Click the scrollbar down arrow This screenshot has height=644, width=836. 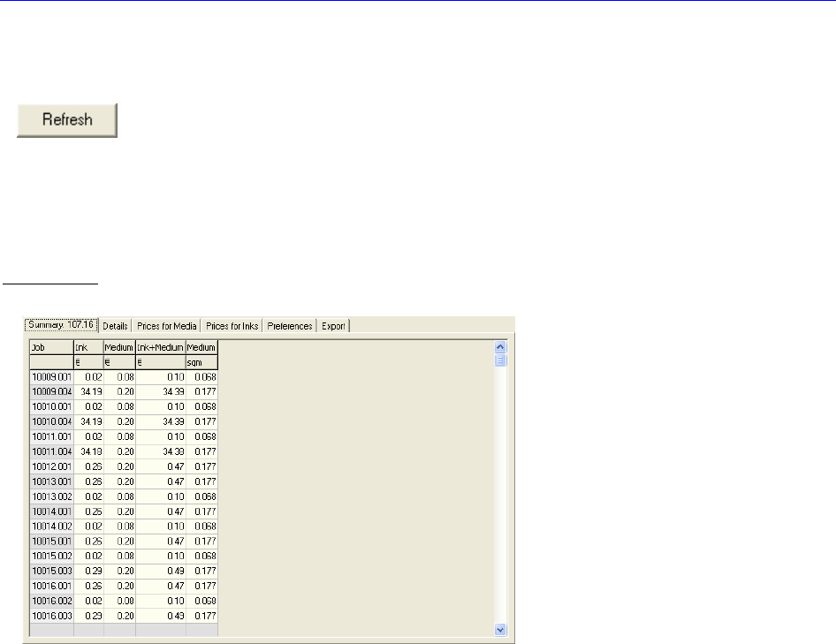point(500,630)
